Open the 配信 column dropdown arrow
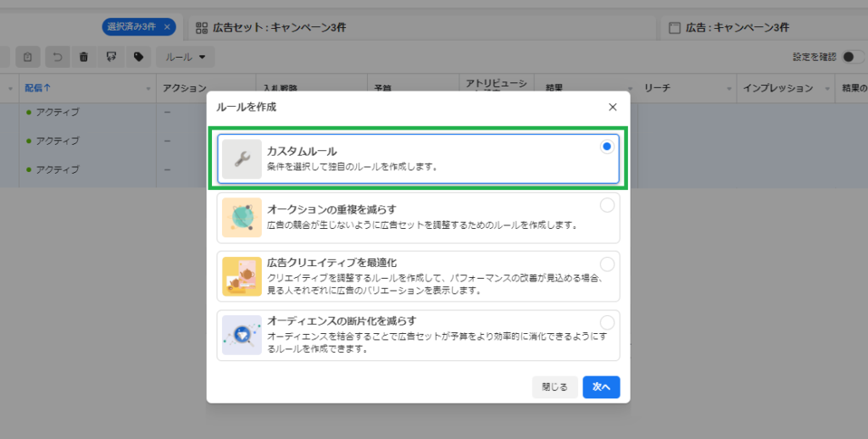 click(147, 89)
